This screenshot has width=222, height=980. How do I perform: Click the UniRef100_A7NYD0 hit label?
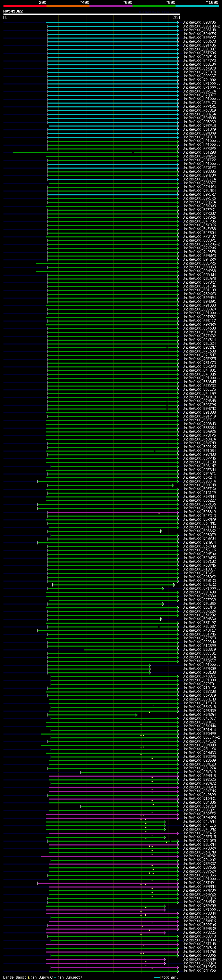pos(199,891)
